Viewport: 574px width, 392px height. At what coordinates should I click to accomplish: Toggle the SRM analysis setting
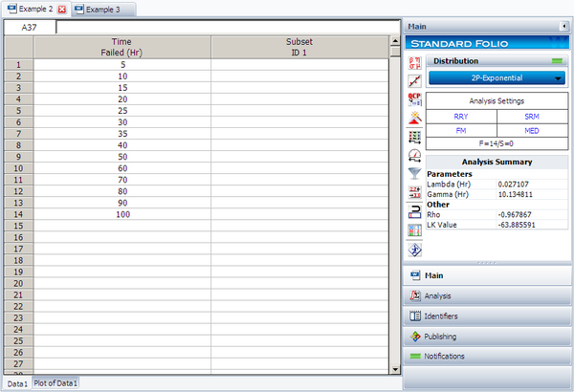tap(532, 115)
